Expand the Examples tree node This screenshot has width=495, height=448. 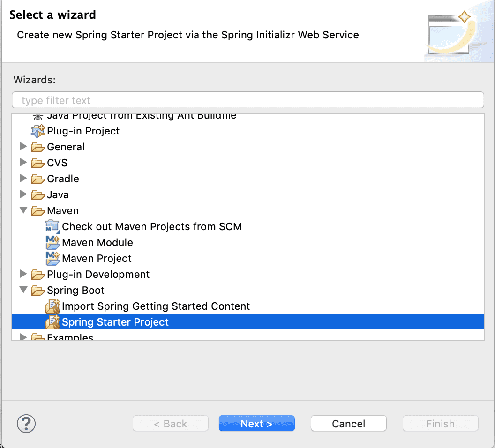(23, 337)
